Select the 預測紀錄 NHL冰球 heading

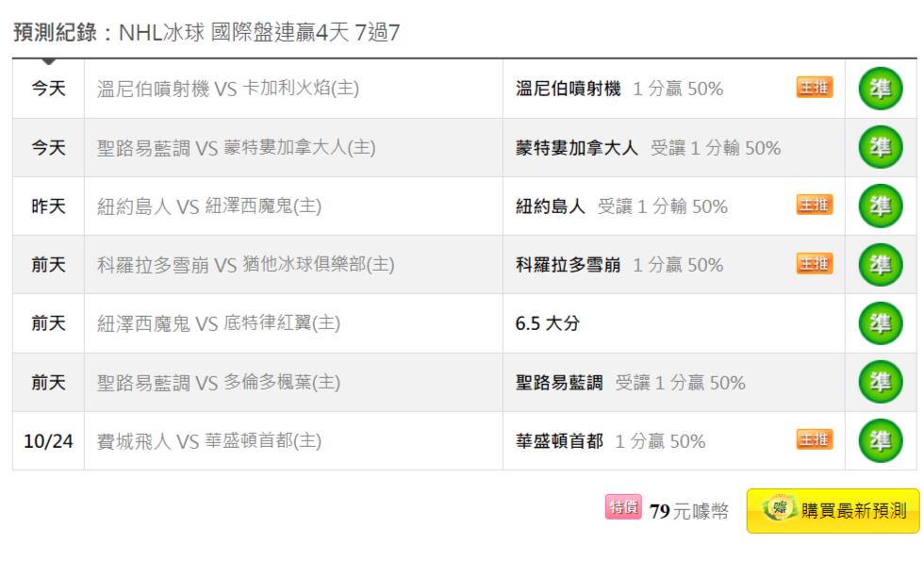(206, 32)
